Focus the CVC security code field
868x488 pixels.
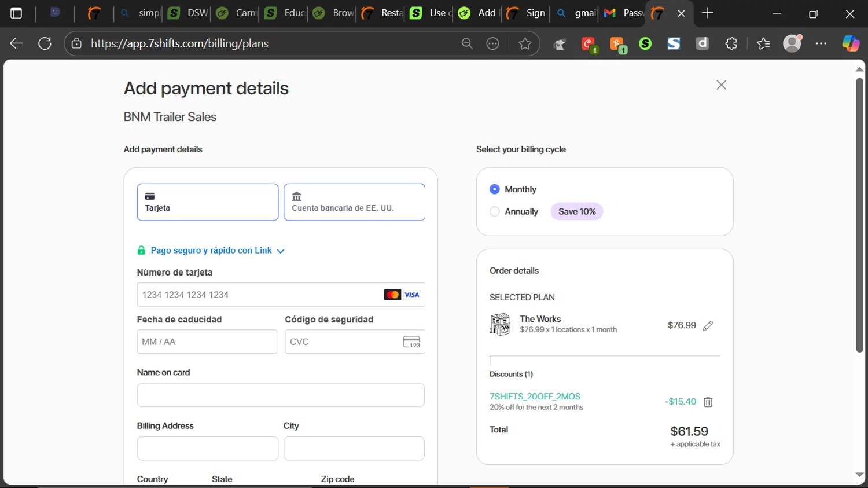[x=355, y=342]
